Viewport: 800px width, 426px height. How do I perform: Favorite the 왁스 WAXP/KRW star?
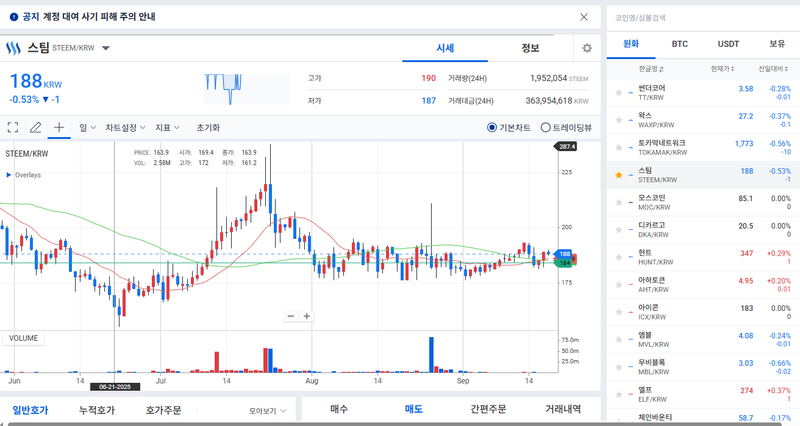coord(618,120)
